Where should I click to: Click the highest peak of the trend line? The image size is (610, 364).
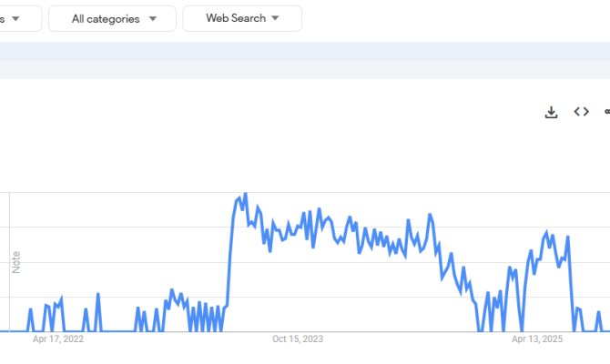[245, 194]
